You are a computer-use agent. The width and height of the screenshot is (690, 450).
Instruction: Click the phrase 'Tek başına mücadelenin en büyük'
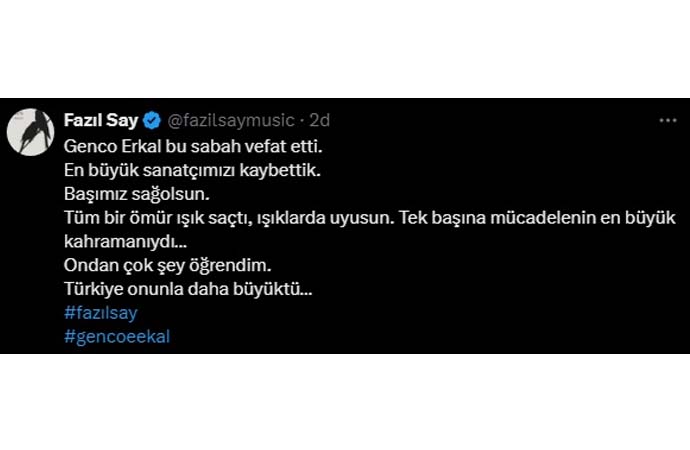(x=523, y=218)
